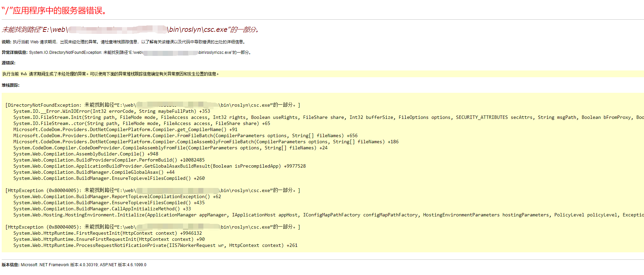Screen dimensions: 644x275
Task: Click the System.IO.FileStream..ctor +65 line
Action: coord(142,123)
